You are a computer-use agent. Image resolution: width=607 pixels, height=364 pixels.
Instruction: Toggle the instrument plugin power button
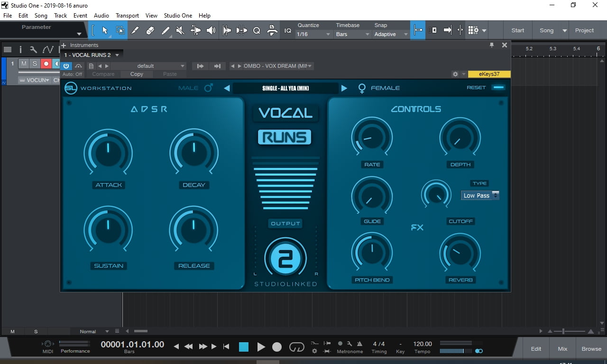(x=66, y=66)
